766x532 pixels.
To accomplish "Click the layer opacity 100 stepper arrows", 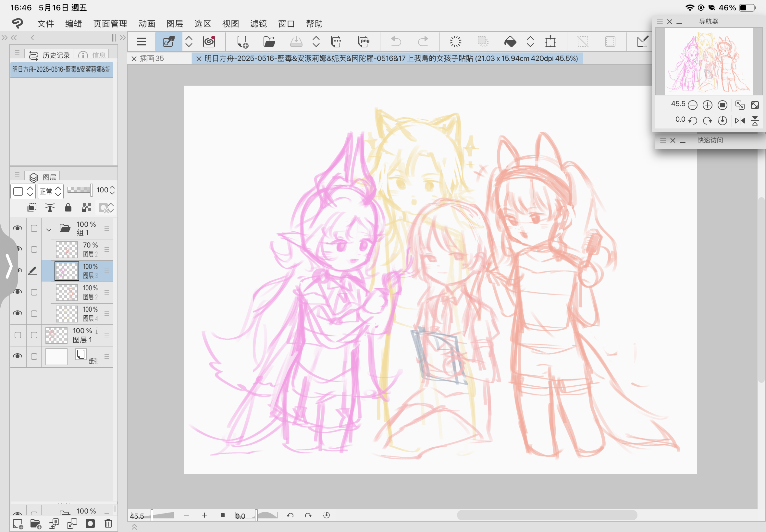I will click(x=112, y=190).
